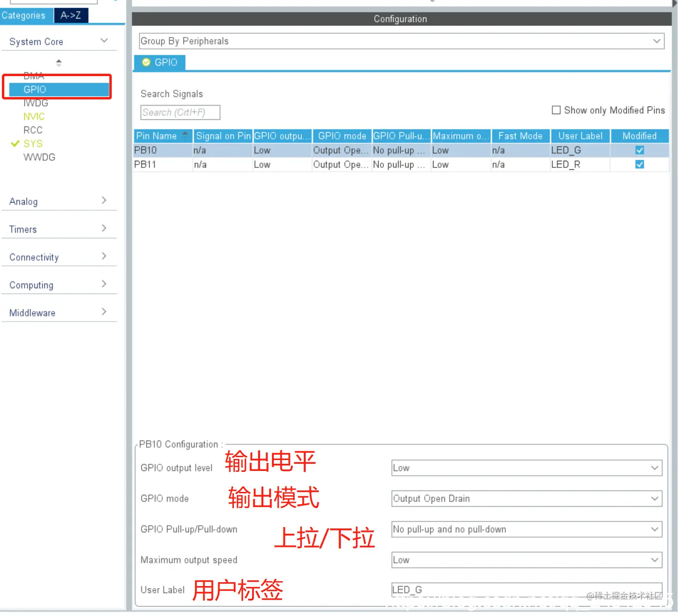Open GPIO mode Output Open Drain dropdown

[527, 499]
